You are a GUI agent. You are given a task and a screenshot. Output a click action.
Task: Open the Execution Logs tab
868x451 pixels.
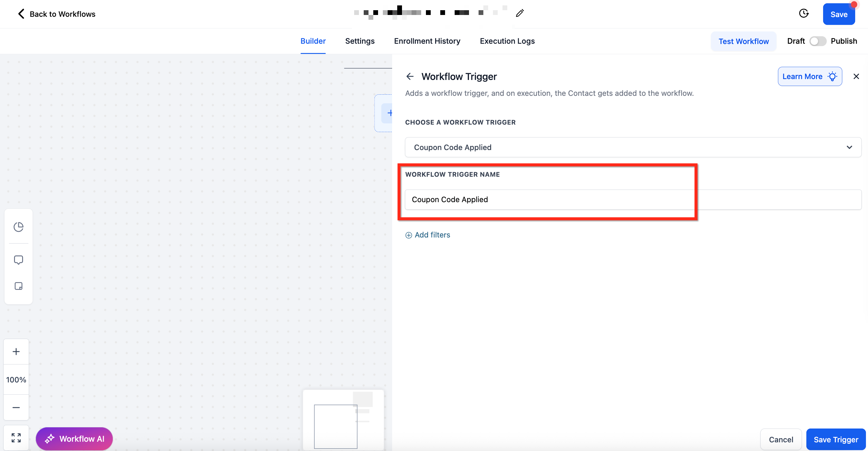(507, 41)
